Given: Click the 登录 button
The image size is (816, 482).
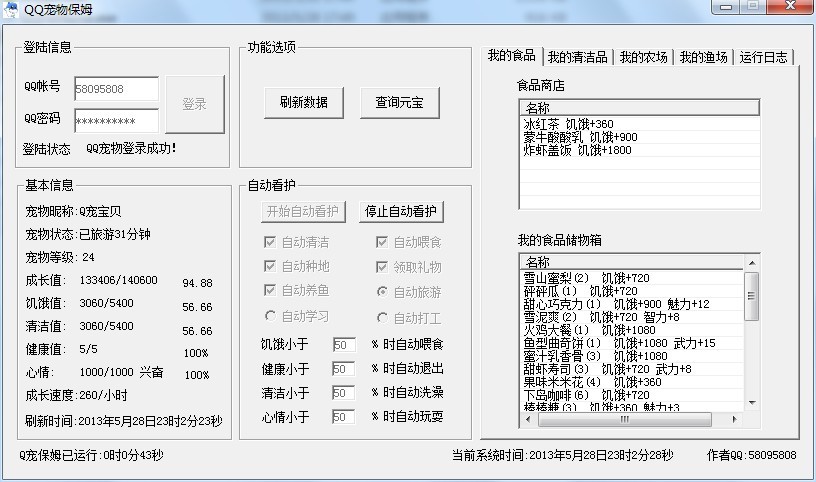Looking at the screenshot, I should (x=195, y=104).
